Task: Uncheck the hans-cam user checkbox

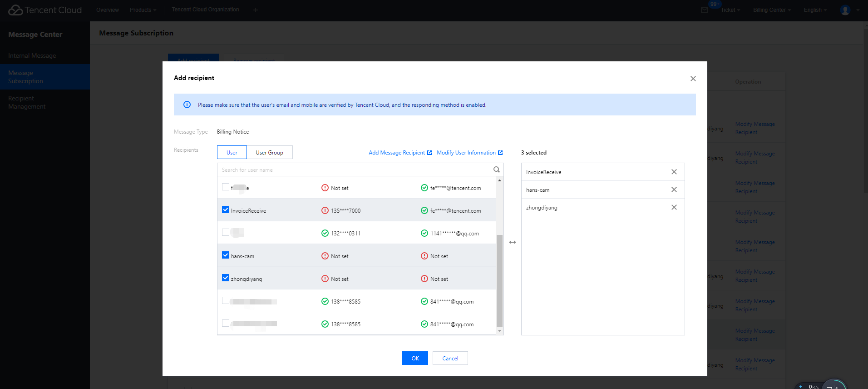Action: (x=226, y=255)
